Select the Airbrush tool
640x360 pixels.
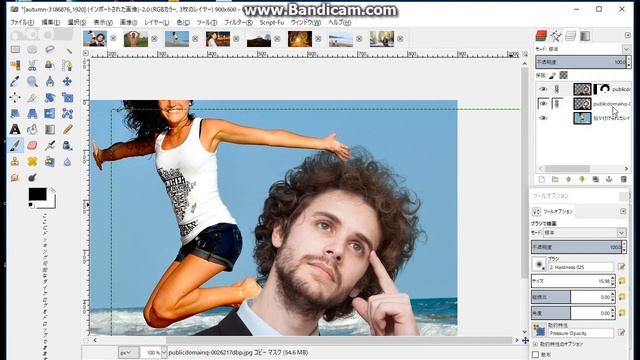tap(50, 145)
